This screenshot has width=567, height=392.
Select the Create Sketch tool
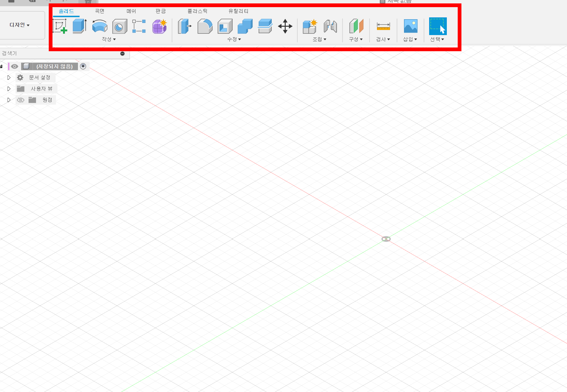pyautogui.click(x=60, y=26)
